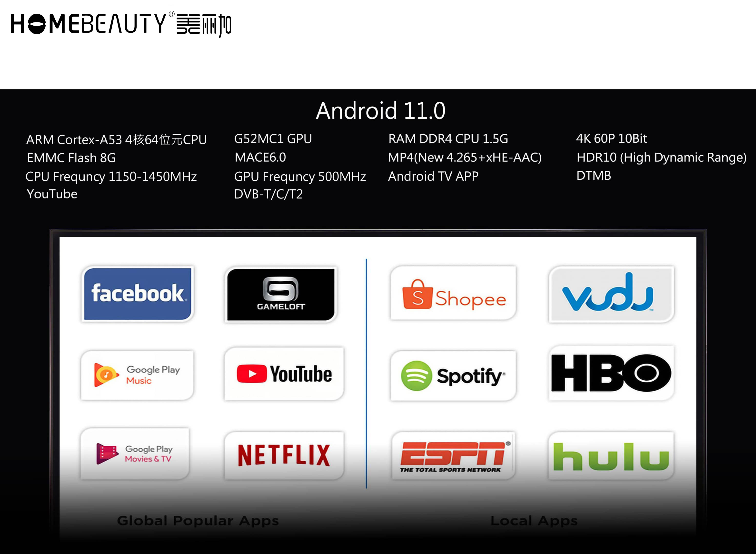Launch the Gameloft app tile
756x554 pixels.
pyautogui.click(x=281, y=295)
